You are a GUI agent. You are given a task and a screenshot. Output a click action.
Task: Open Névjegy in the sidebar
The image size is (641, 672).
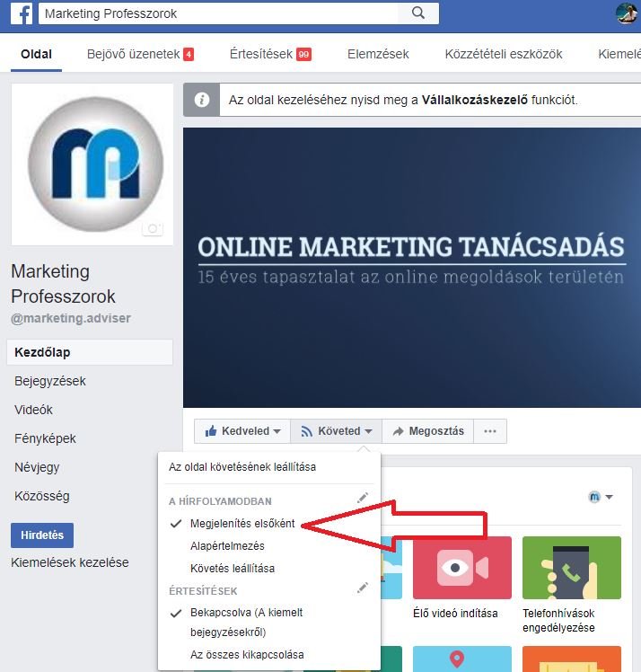(x=37, y=467)
